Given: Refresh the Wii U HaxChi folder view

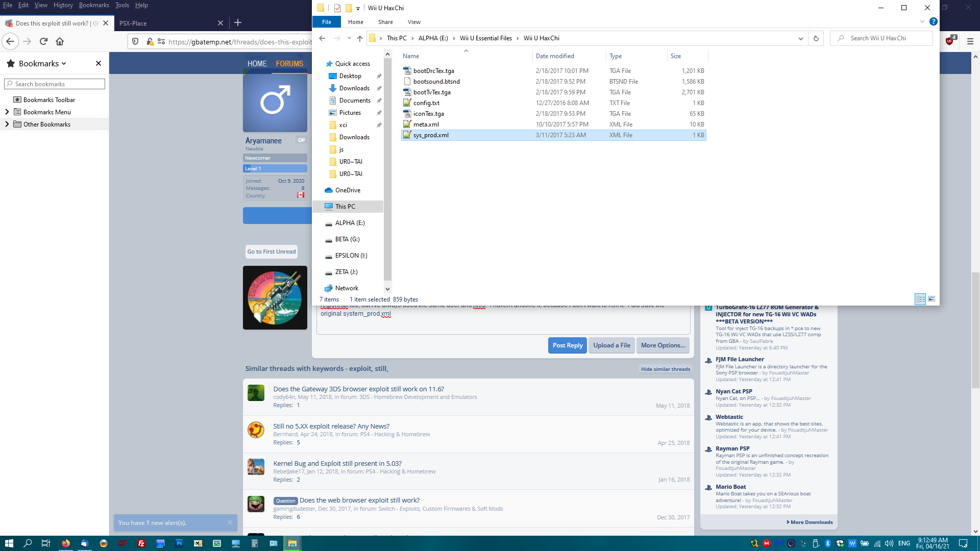Looking at the screenshot, I should 816,38.
